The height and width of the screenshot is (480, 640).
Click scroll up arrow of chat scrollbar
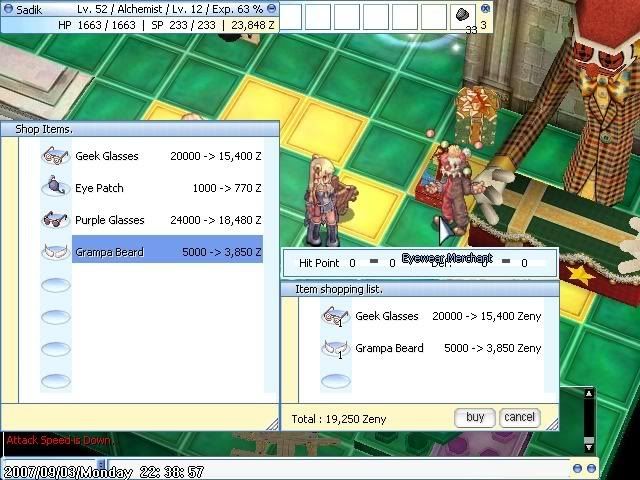[589, 394]
